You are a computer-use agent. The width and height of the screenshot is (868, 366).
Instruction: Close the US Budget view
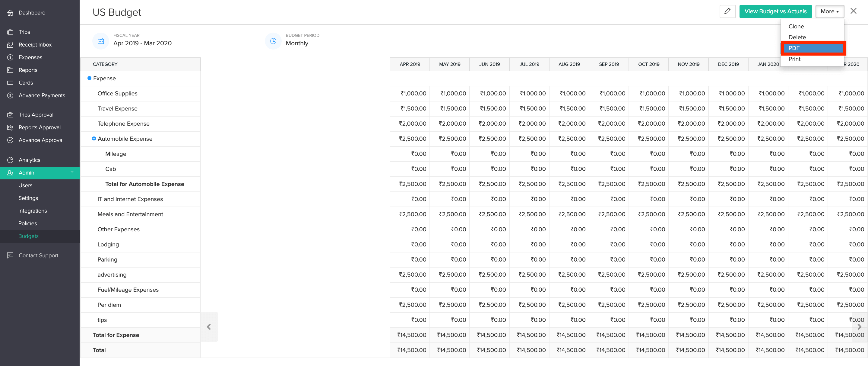[853, 11]
